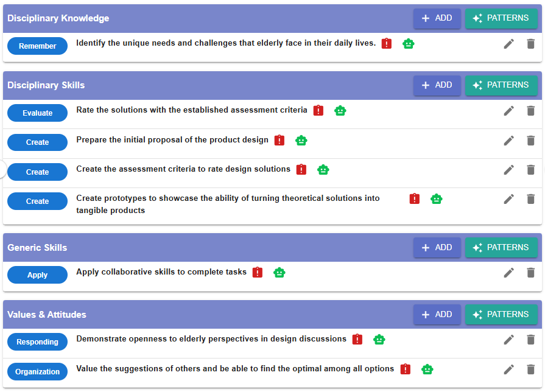Open Patterns for Values & Attitudes

pyautogui.click(x=501, y=315)
